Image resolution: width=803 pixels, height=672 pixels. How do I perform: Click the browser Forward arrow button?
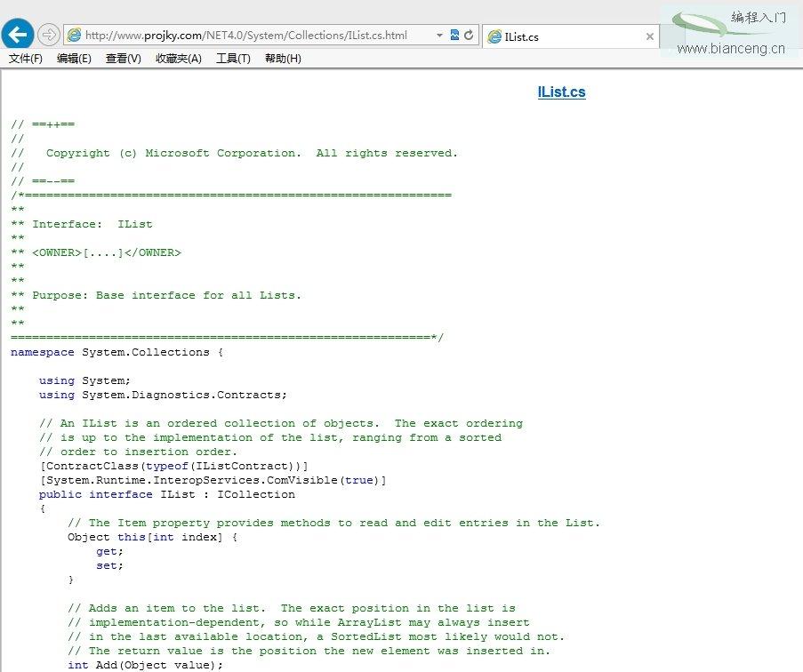48,35
